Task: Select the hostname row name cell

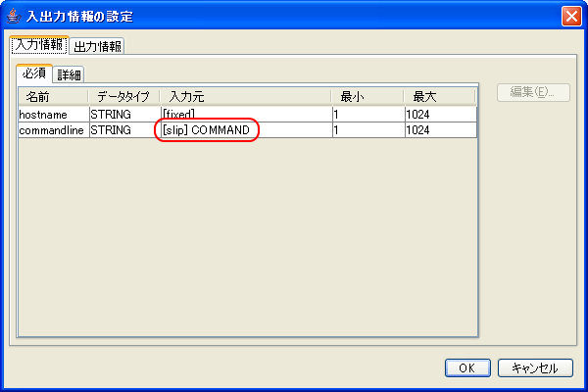Action: point(54,114)
